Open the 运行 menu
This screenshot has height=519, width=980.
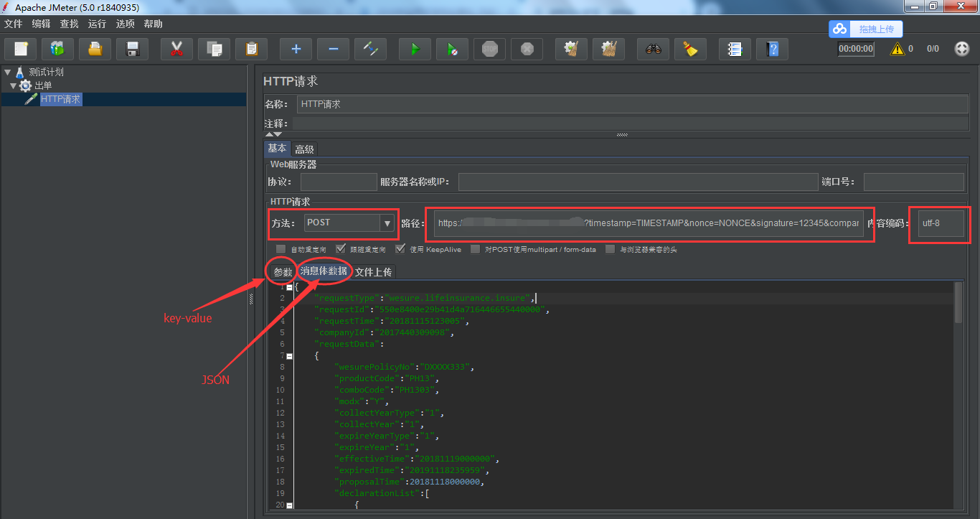(98, 24)
